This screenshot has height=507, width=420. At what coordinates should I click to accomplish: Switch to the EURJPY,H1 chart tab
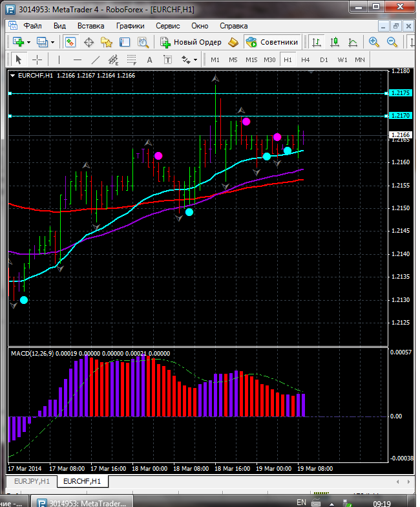[32, 481]
